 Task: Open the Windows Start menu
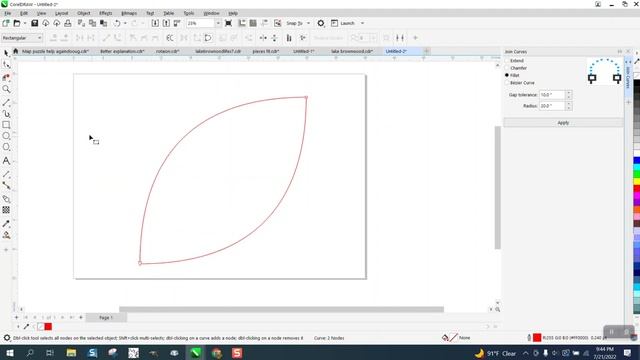(9, 353)
